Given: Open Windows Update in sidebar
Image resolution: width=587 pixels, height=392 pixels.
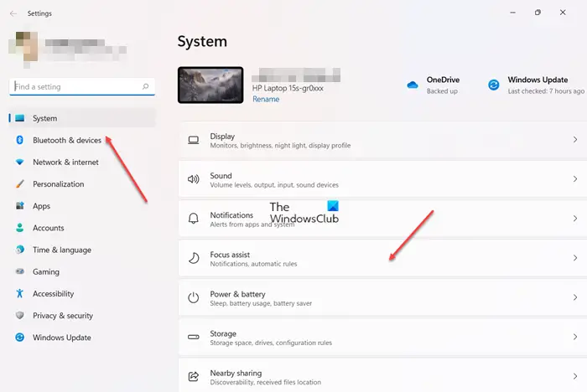Looking at the screenshot, I should coord(82,337).
